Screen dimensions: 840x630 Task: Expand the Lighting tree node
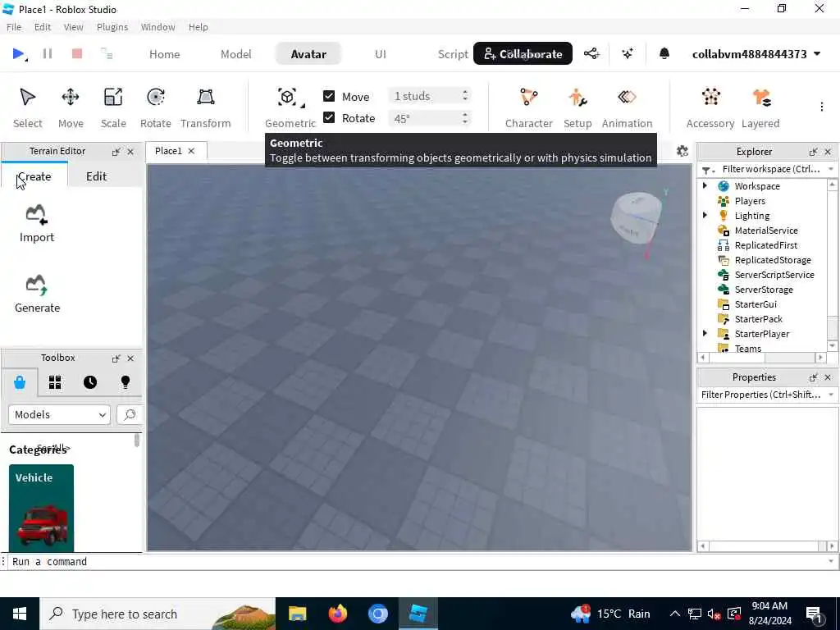705,215
